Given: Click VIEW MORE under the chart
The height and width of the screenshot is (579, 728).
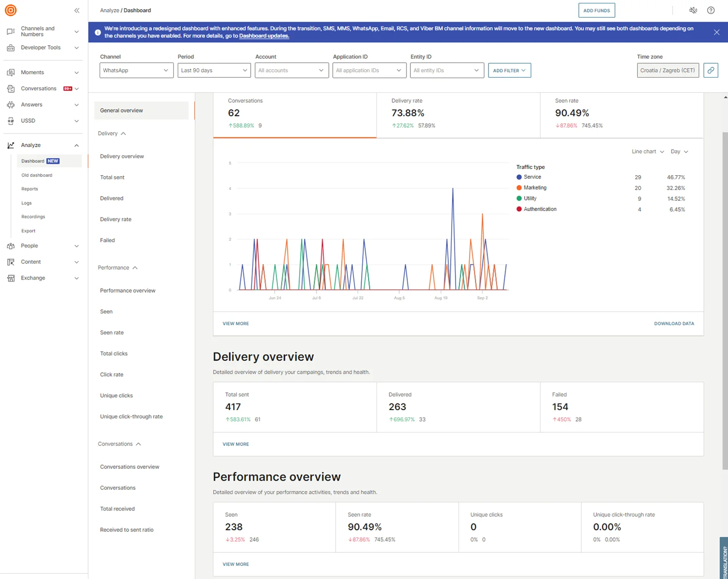Looking at the screenshot, I should point(236,323).
